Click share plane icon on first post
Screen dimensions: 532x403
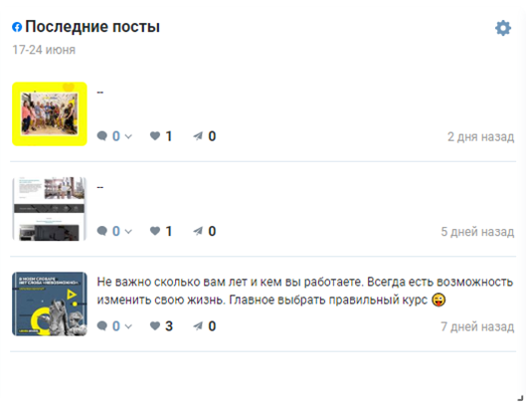198,136
